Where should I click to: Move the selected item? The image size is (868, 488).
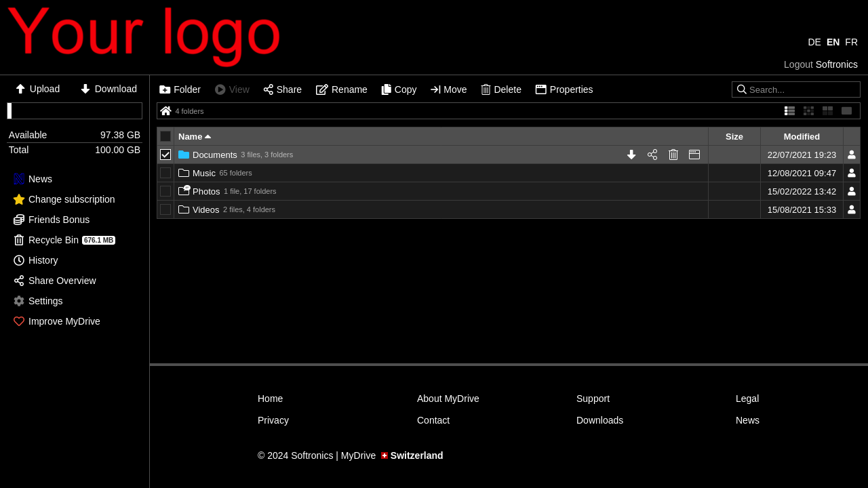pyautogui.click(x=448, y=89)
